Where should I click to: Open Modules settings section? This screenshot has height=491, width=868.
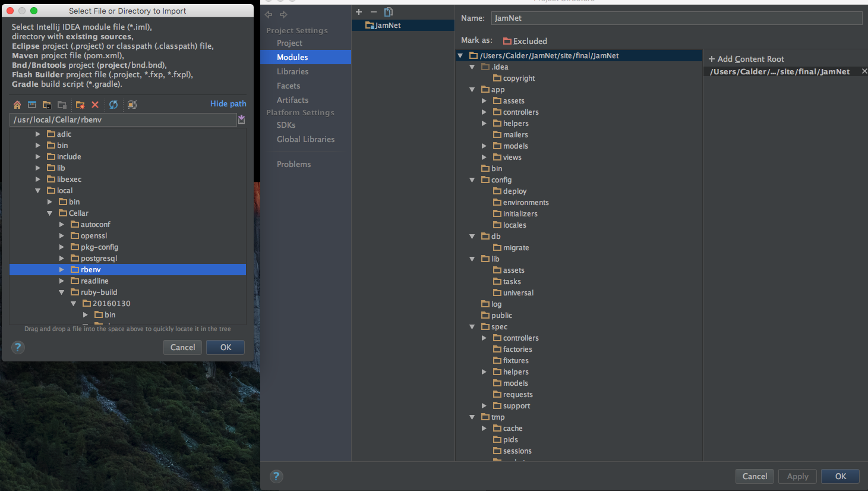292,57
